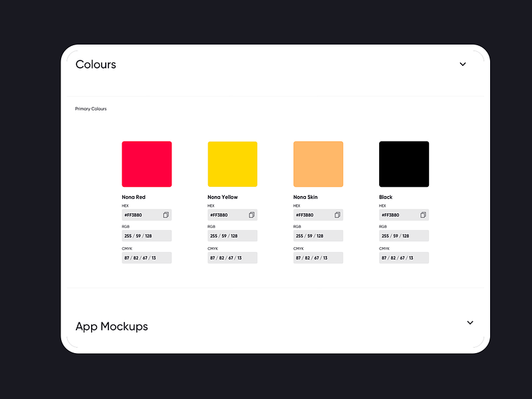Select the Black HEX field

pos(404,215)
